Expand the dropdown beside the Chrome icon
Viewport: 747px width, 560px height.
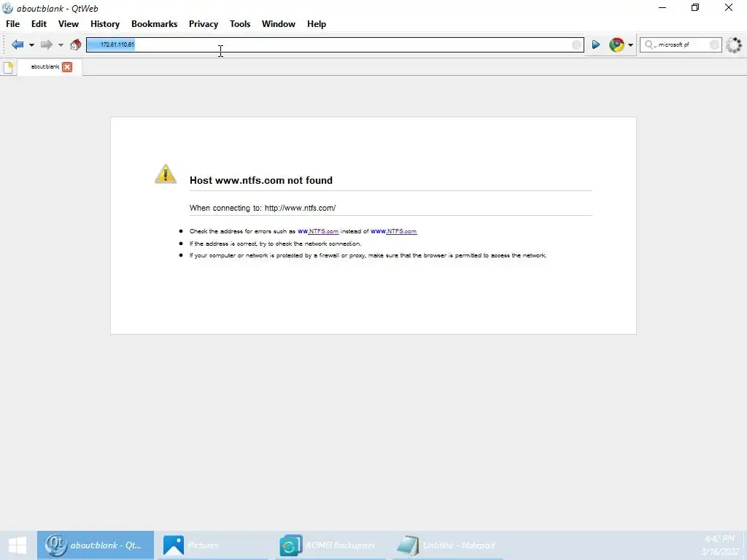pyautogui.click(x=630, y=45)
